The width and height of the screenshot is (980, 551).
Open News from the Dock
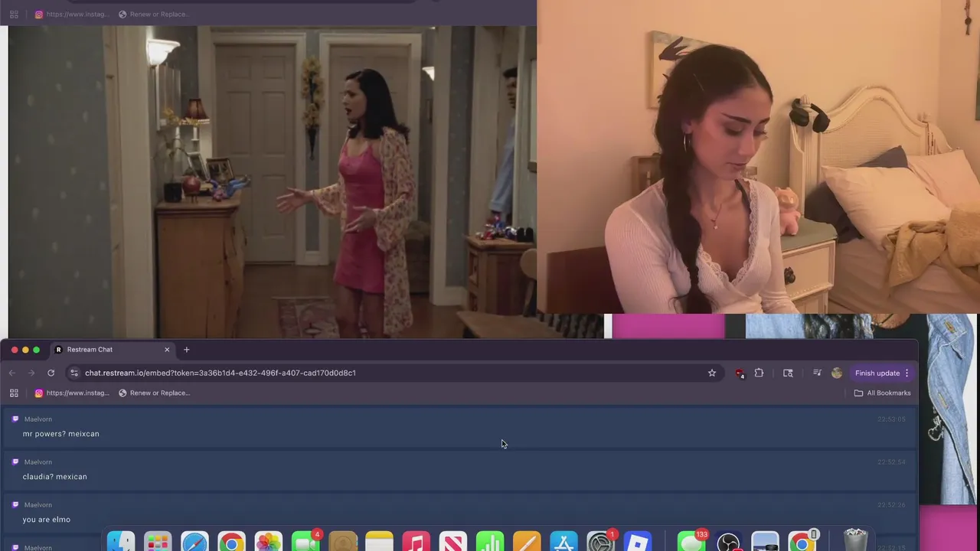pyautogui.click(x=452, y=542)
